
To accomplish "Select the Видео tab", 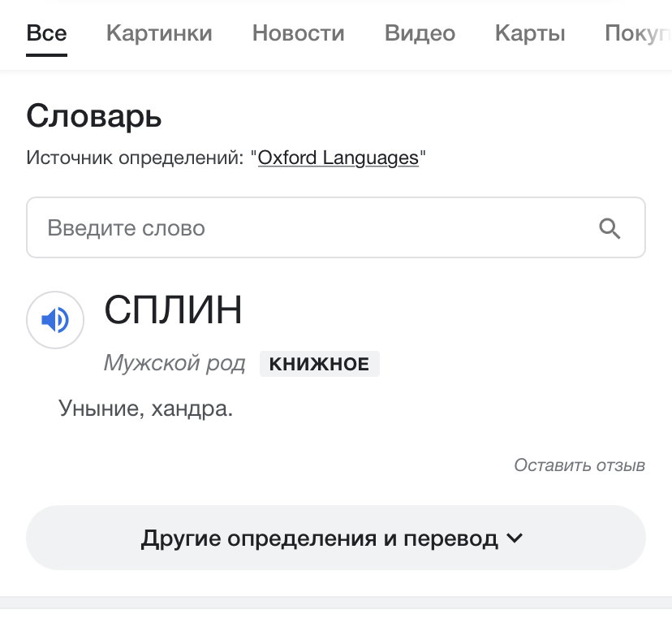I will pyautogui.click(x=420, y=33).
